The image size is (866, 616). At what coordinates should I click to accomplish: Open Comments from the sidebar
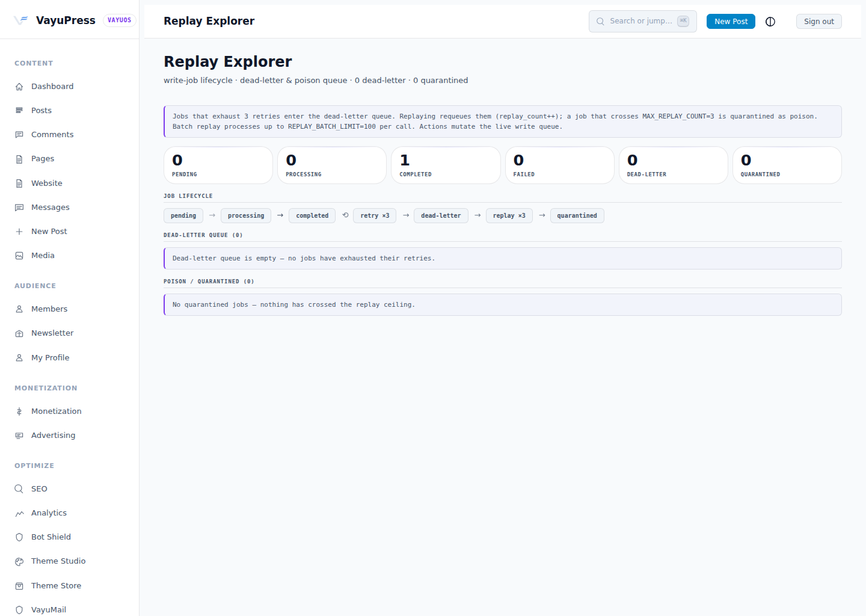coord(69,135)
